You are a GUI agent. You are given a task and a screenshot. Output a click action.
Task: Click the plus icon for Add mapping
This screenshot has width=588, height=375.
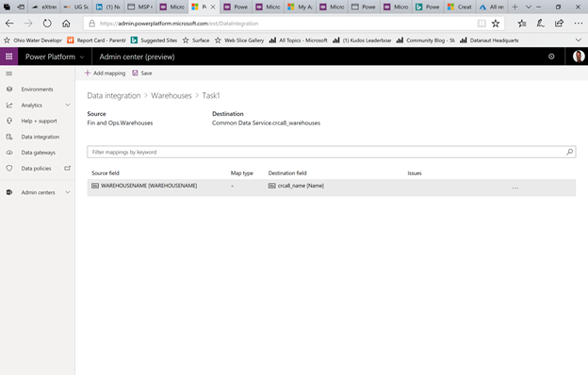click(x=88, y=73)
